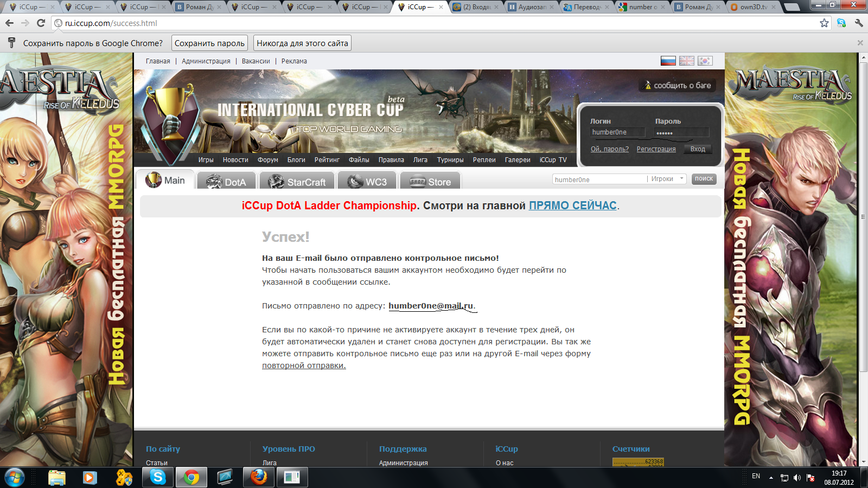The image size is (868, 488).
Task: Bookmark page with the star icon
Action: point(824,23)
